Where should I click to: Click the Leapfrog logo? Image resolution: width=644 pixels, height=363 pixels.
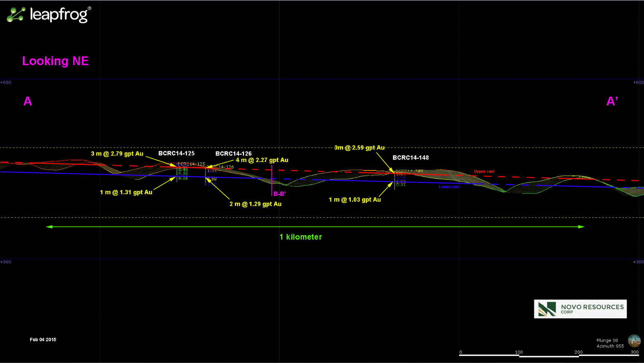49,15
